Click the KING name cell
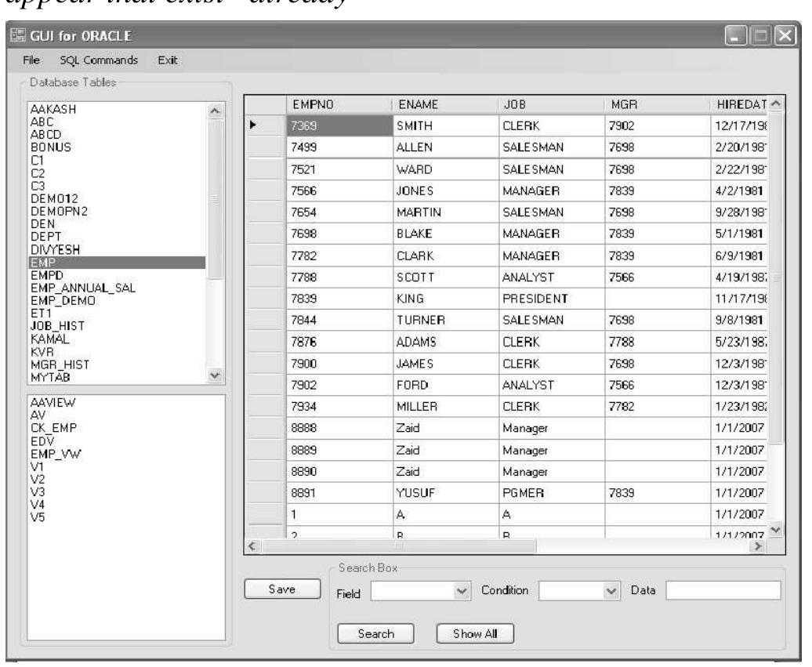Viewport: 812px width, 667px height. pyautogui.click(x=446, y=299)
